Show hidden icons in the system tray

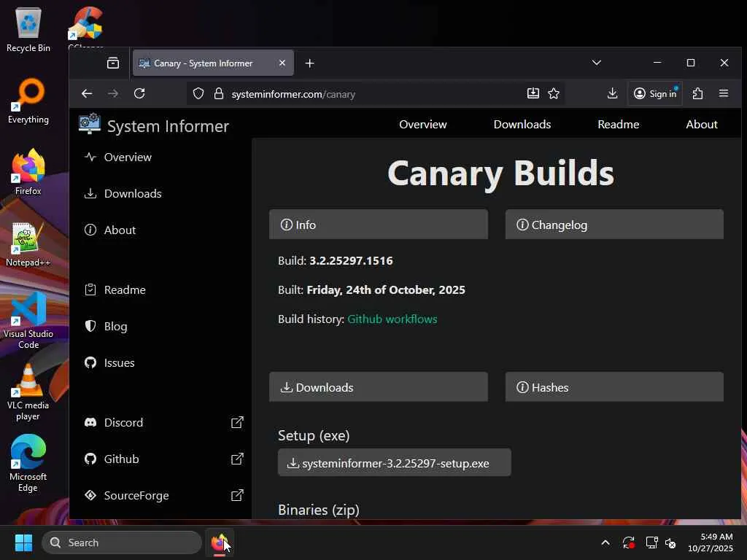[x=605, y=542]
